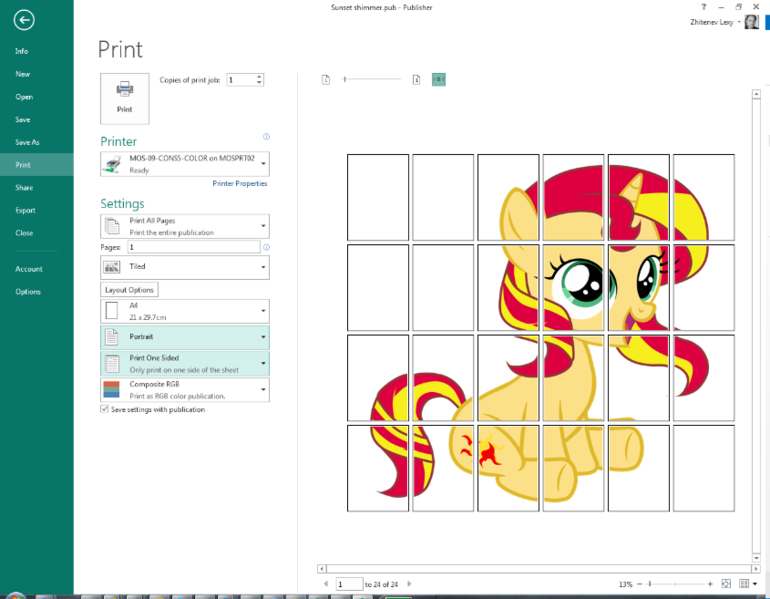Go back using the Backstage back arrow
Image resolution: width=770 pixels, height=599 pixels.
tap(24, 20)
